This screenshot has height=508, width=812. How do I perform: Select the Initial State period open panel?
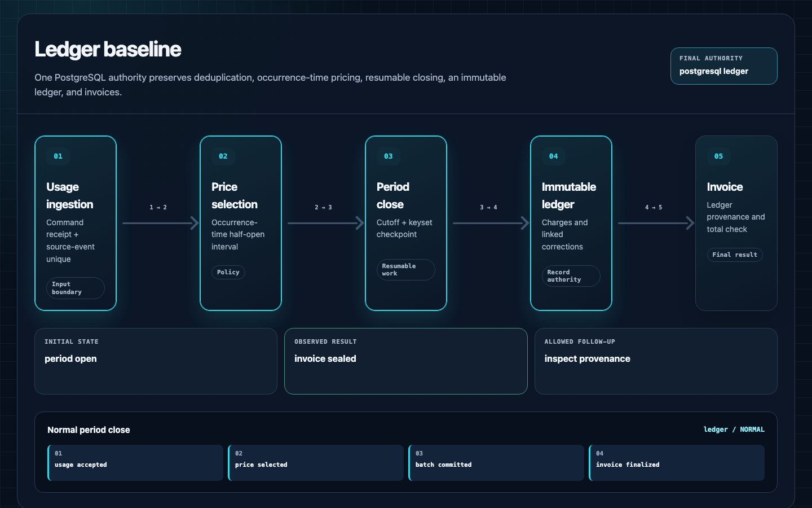point(156,361)
